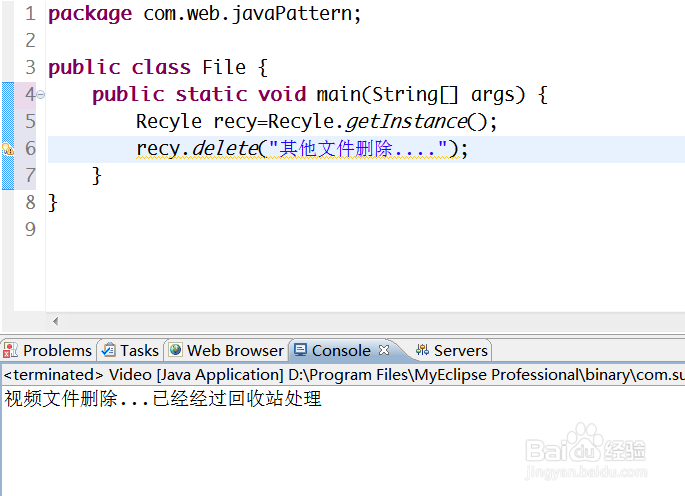Click the 'recy' variable declaration on line 5

pyautogui.click(x=235, y=122)
